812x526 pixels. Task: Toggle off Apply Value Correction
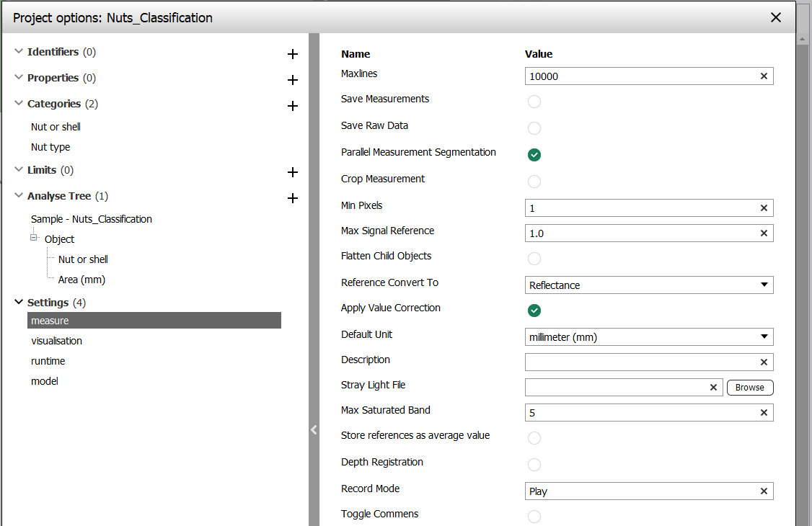click(x=534, y=311)
